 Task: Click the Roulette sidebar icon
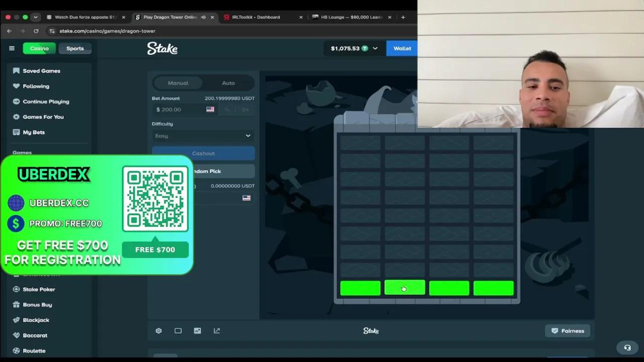point(16,351)
